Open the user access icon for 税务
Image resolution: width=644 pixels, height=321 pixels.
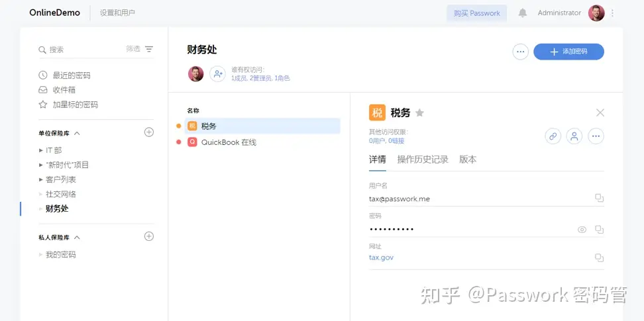(574, 136)
